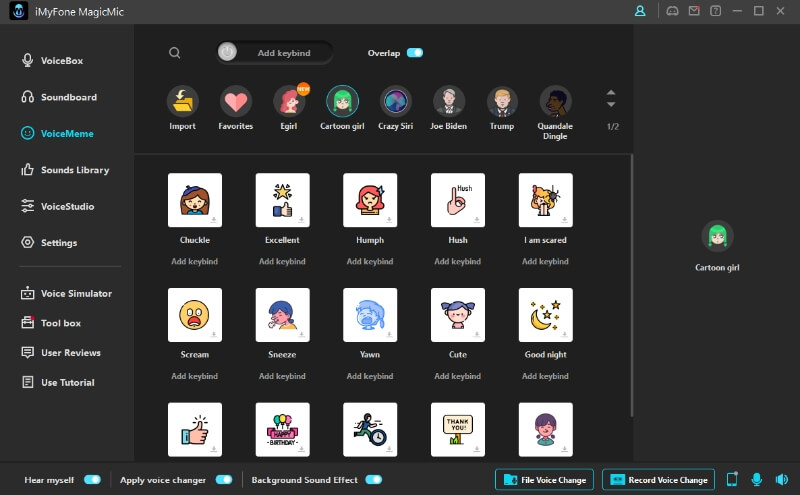Select the Trump voice category
The width and height of the screenshot is (800, 495).
[502, 101]
